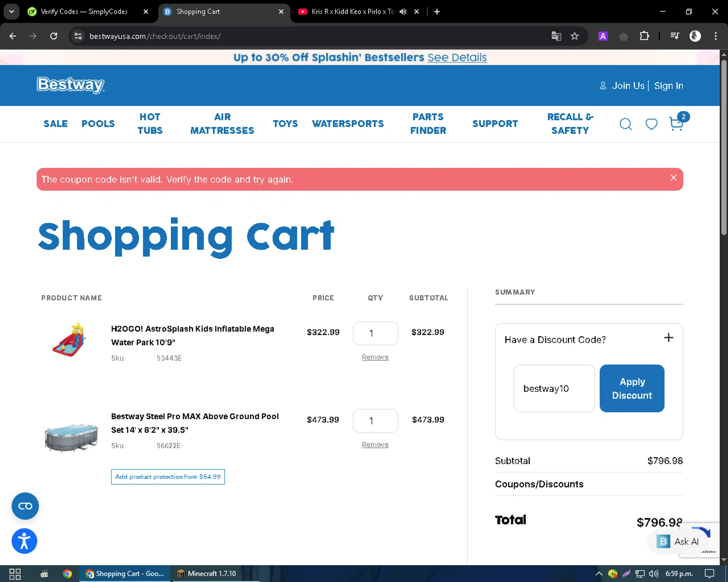
Task: Click the purple A extension icon
Action: click(603, 36)
